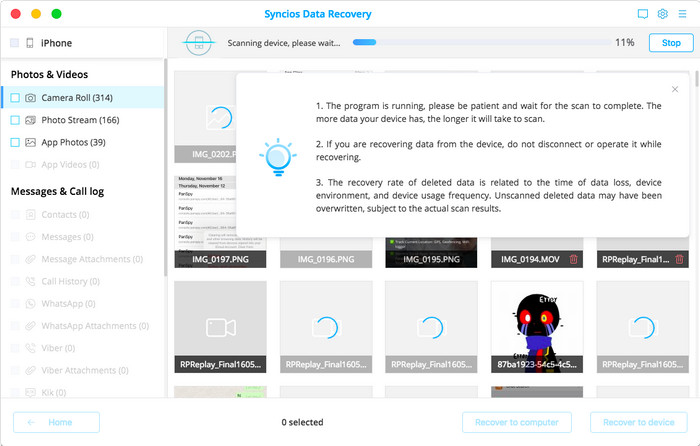Click the App Photos picture icon

pyautogui.click(x=30, y=142)
